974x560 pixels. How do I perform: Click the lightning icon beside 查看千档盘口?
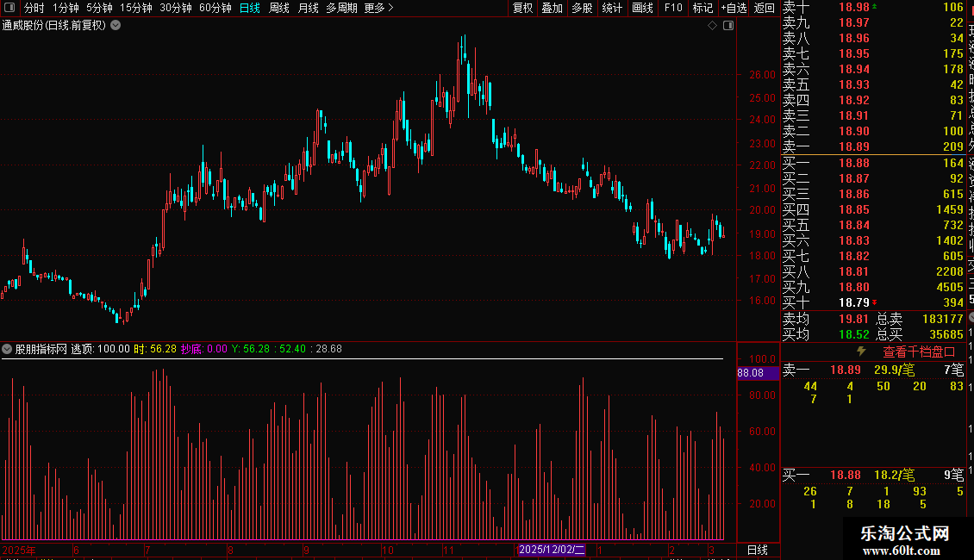[861, 351]
